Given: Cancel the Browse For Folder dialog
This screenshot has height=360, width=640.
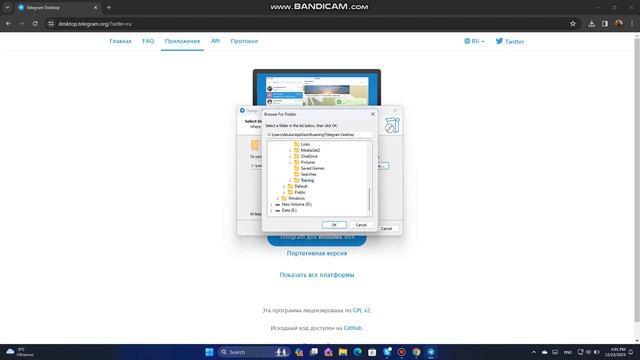Looking at the screenshot, I should (x=361, y=225).
